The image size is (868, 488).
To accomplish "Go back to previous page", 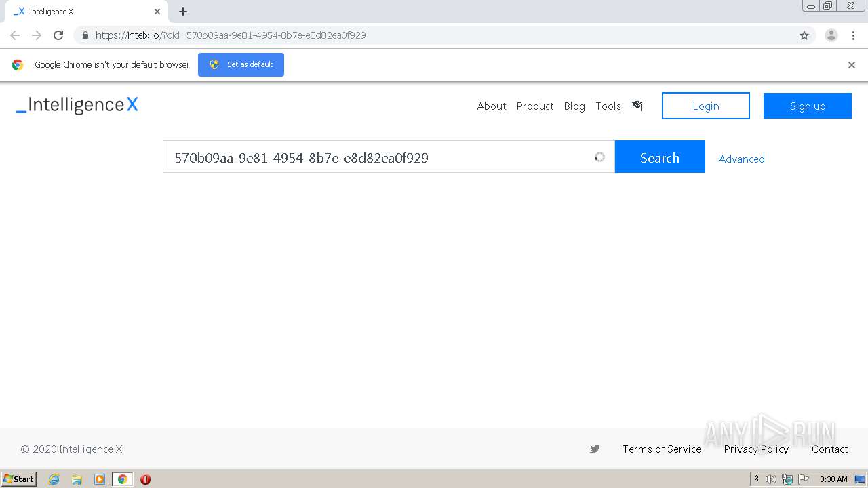I will click(15, 35).
